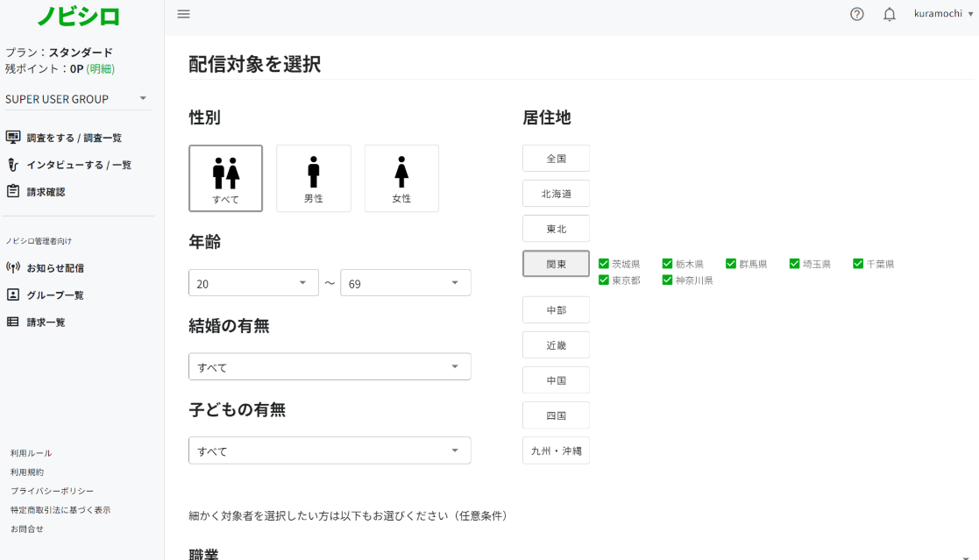
Task: Open グループ一覧 in the sidebar
Action: tap(54, 295)
